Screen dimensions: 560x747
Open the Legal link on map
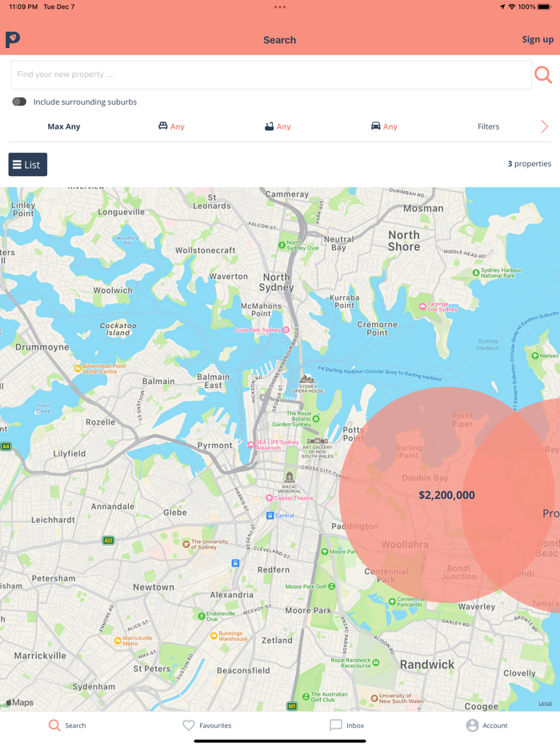(x=546, y=703)
